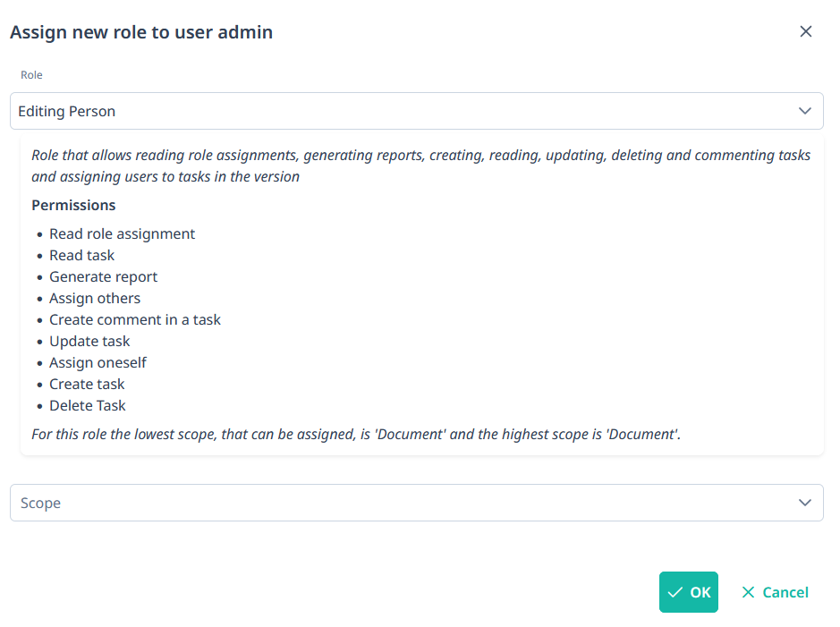This screenshot has height=627, width=840.
Task: Click the Assign oneself permission entry
Action: [x=98, y=362]
